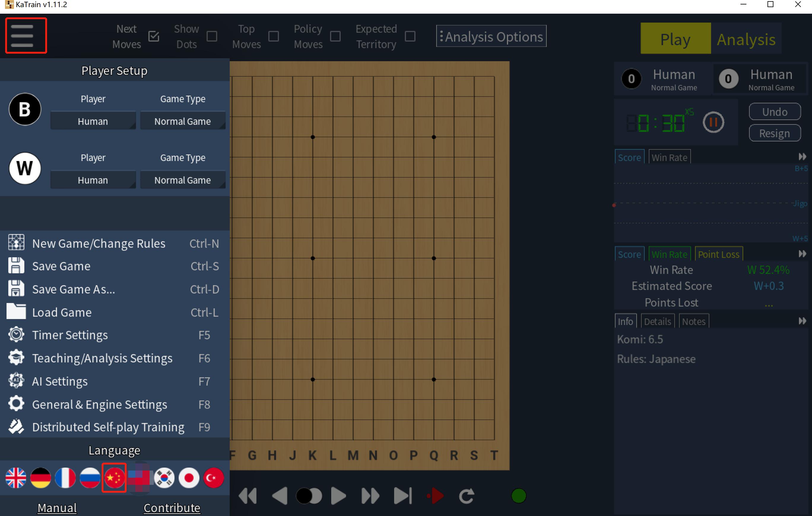
Task: Switch to the Notes tab
Action: 693,321
